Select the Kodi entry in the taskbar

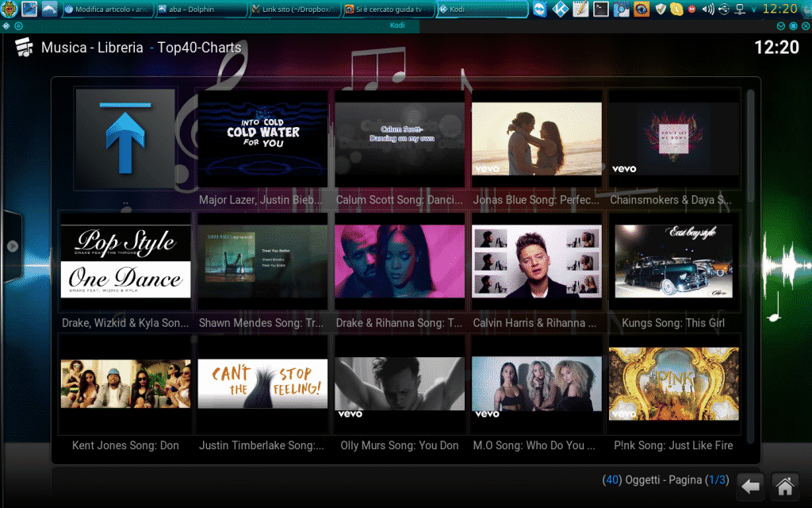pos(481,10)
